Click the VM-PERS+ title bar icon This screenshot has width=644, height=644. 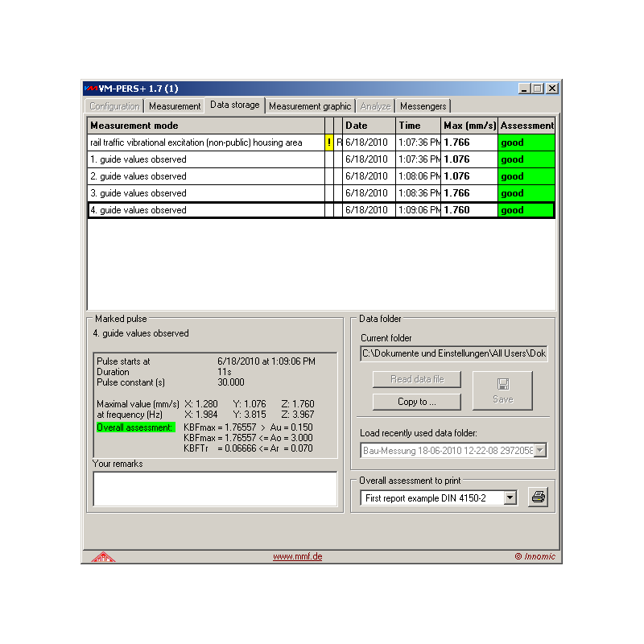(x=90, y=88)
